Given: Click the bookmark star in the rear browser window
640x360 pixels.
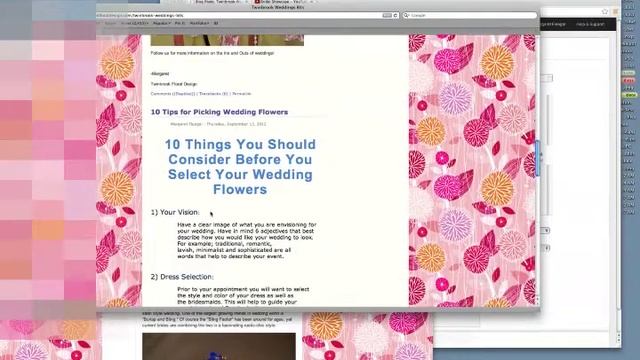Looking at the screenshot, I should pyautogui.click(x=605, y=11).
